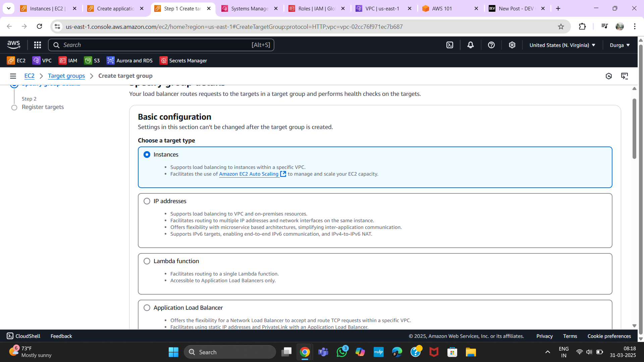The image size is (644, 362).
Task: Open Microsoft Teams from the taskbar
Action: pos(323,352)
